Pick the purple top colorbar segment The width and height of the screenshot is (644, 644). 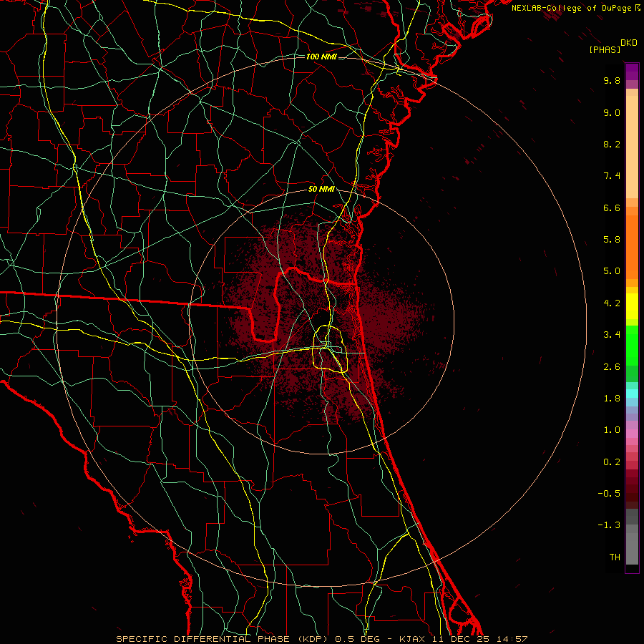tap(632, 72)
